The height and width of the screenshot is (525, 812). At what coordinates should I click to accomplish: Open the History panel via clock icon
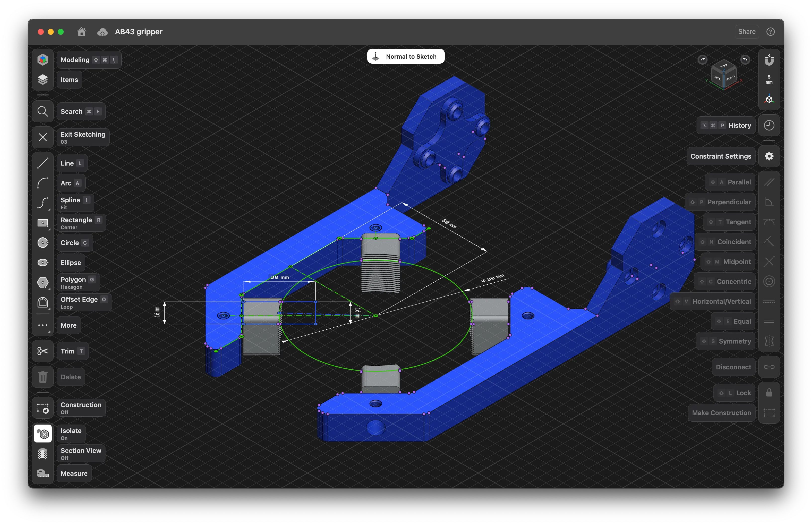tap(769, 125)
